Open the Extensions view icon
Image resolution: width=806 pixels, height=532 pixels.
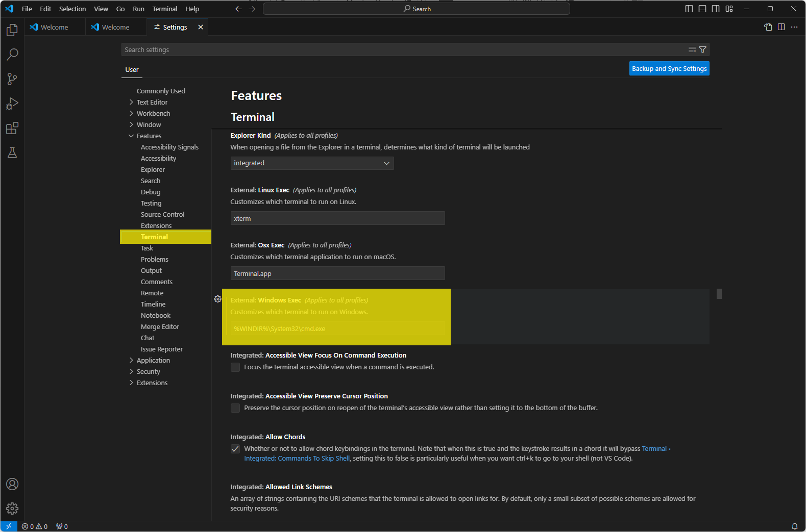pyautogui.click(x=12, y=128)
